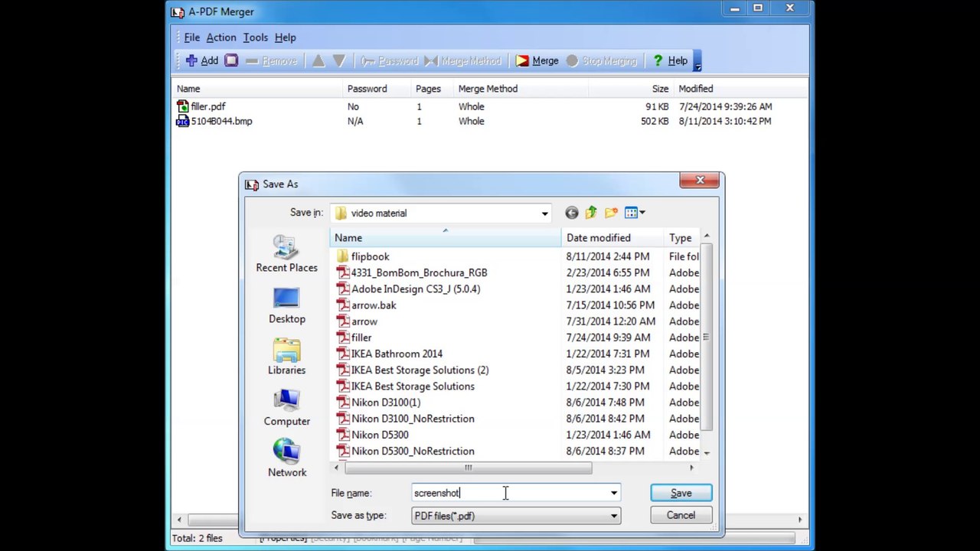980x551 pixels.
Task: Sort by the Password column header
Action: (x=367, y=89)
